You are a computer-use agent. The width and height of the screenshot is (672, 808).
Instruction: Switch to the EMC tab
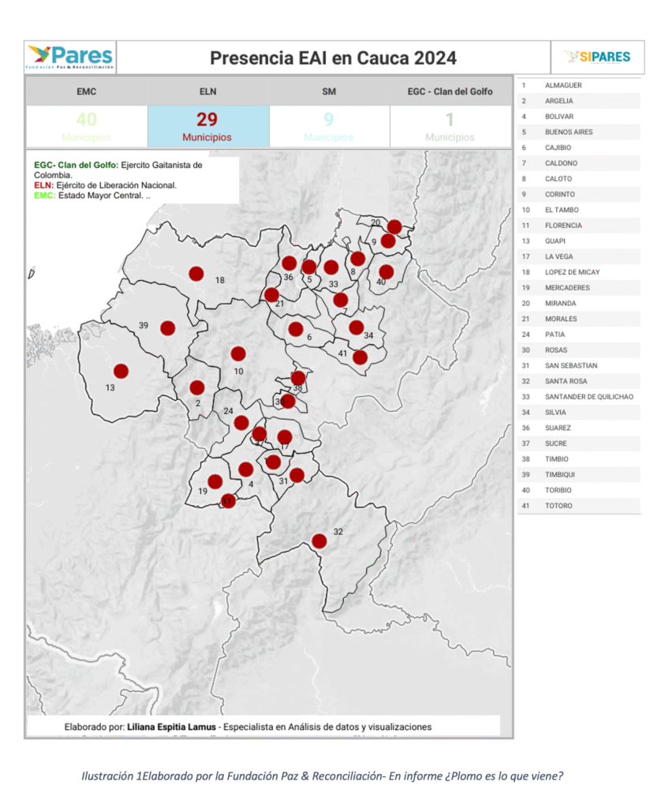pyautogui.click(x=87, y=92)
